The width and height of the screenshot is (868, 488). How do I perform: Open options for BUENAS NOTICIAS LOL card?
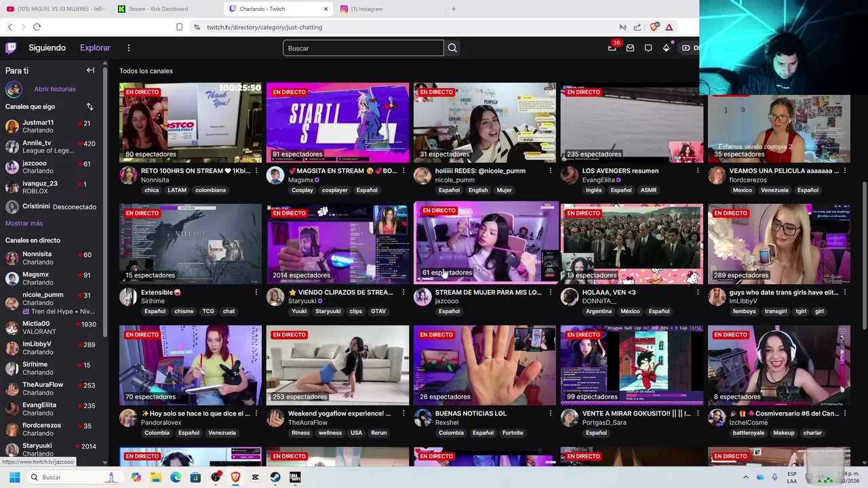click(550, 413)
